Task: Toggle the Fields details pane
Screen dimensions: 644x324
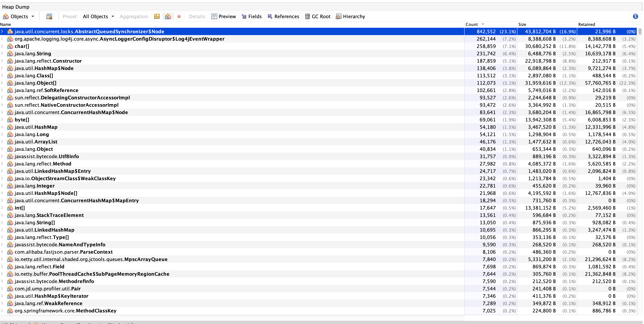Action: tap(252, 17)
